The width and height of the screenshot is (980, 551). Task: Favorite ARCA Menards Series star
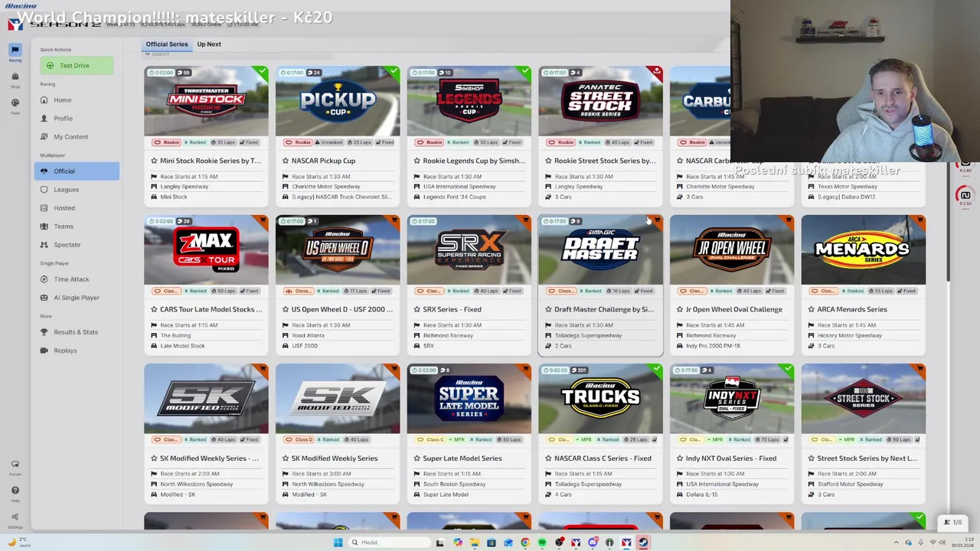(x=811, y=309)
